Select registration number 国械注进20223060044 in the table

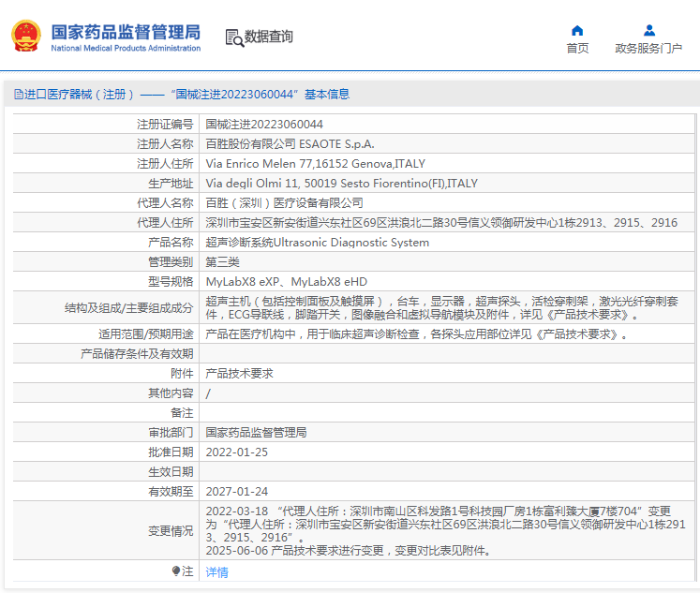click(x=264, y=124)
